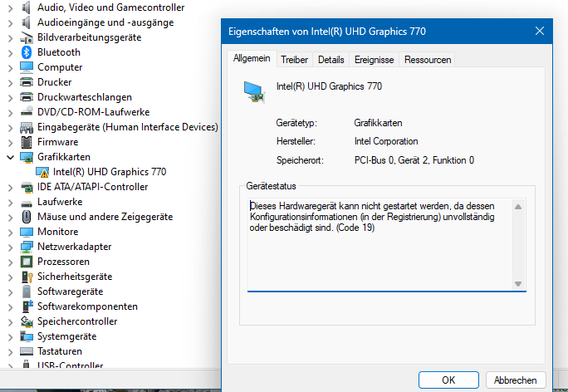Expand the Drucker category

tap(11, 82)
